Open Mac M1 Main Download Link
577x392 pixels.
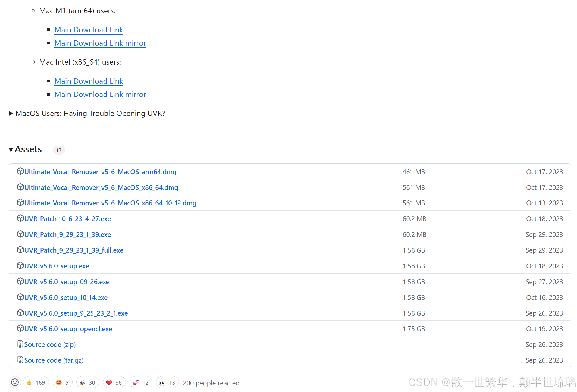tap(89, 30)
